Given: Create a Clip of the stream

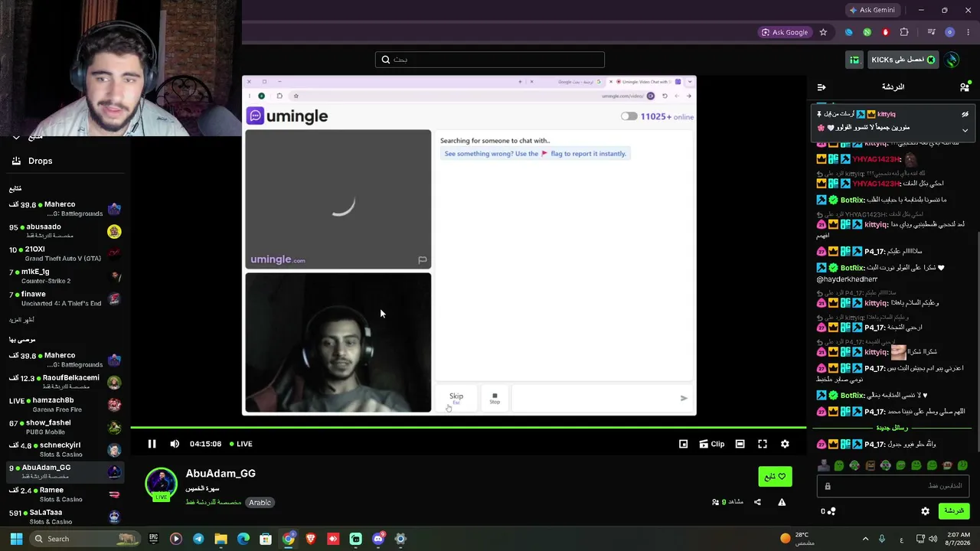Looking at the screenshot, I should [x=711, y=444].
